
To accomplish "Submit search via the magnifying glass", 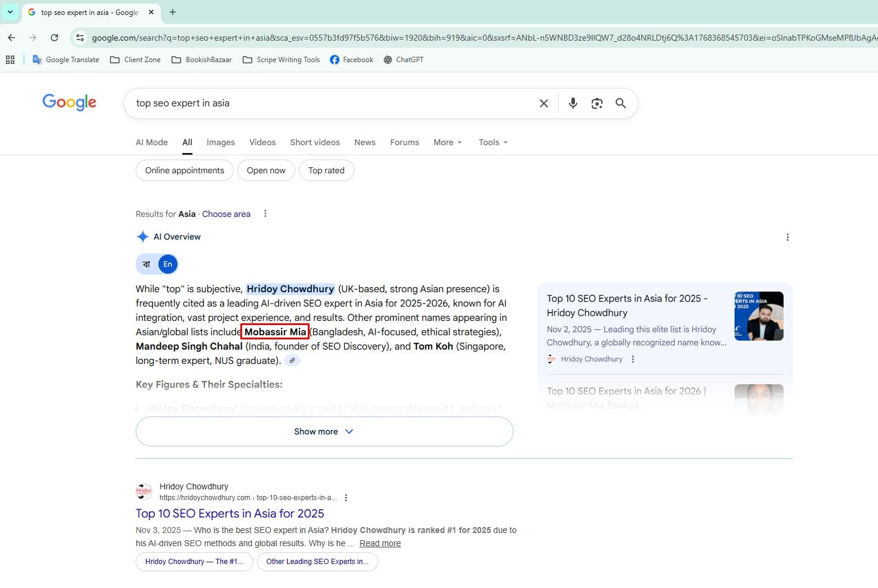I will [620, 103].
